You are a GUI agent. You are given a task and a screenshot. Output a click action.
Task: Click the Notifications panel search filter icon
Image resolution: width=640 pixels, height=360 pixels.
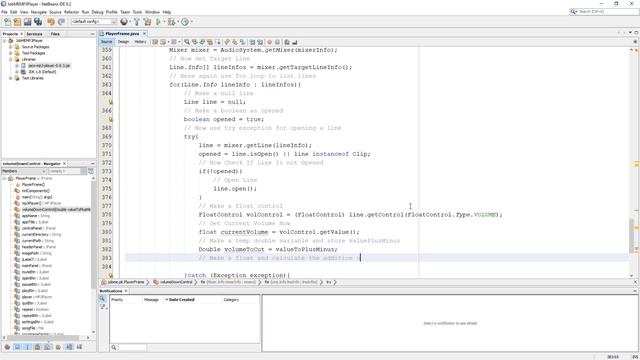[x=102, y=299]
